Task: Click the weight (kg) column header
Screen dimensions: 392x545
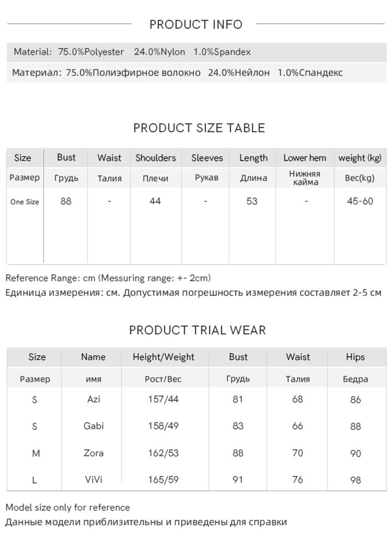Action: coord(360,158)
